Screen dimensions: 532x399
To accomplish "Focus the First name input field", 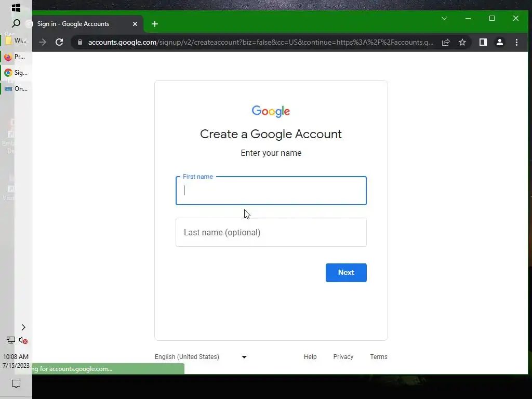I will tap(271, 191).
